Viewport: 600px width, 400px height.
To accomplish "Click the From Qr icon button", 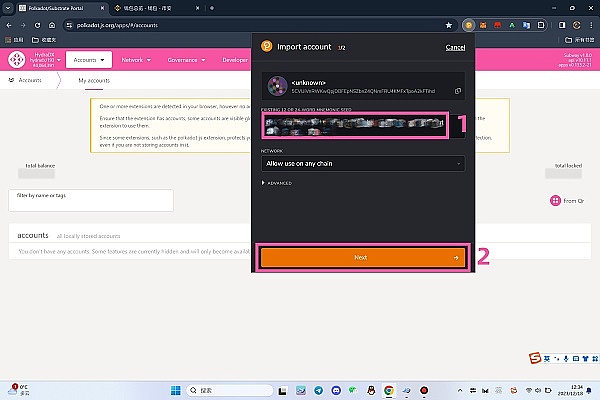I will (555, 200).
